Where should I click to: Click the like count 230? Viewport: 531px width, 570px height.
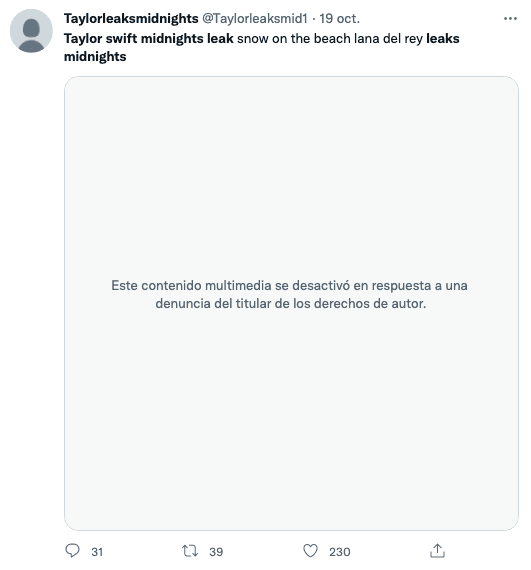(339, 552)
